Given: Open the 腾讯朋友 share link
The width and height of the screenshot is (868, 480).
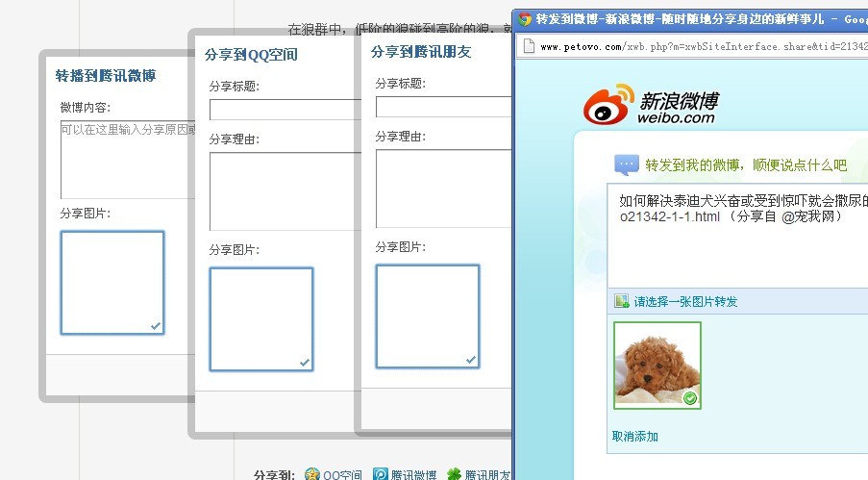Looking at the screenshot, I should coord(487,475).
